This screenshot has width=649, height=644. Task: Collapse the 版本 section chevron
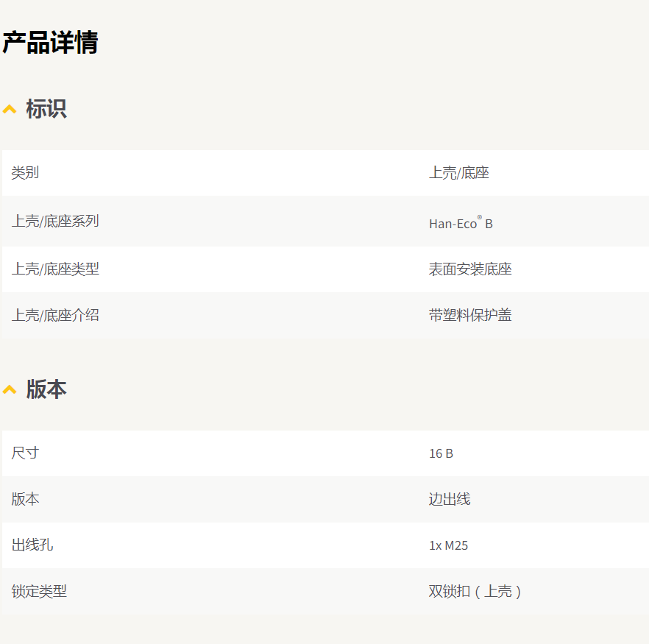tap(10, 389)
